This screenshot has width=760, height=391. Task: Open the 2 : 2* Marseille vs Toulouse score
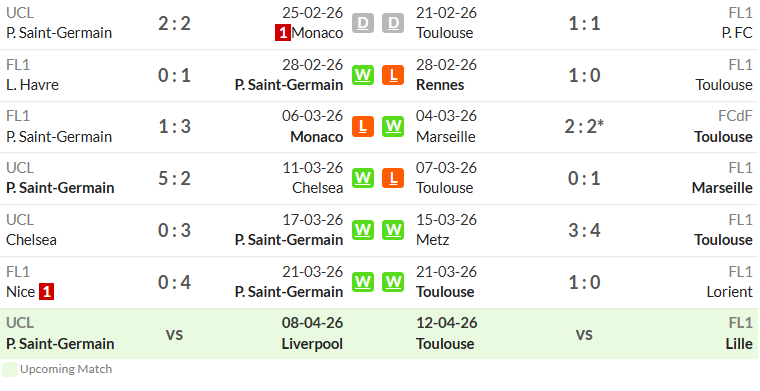click(x=584, y=126)
